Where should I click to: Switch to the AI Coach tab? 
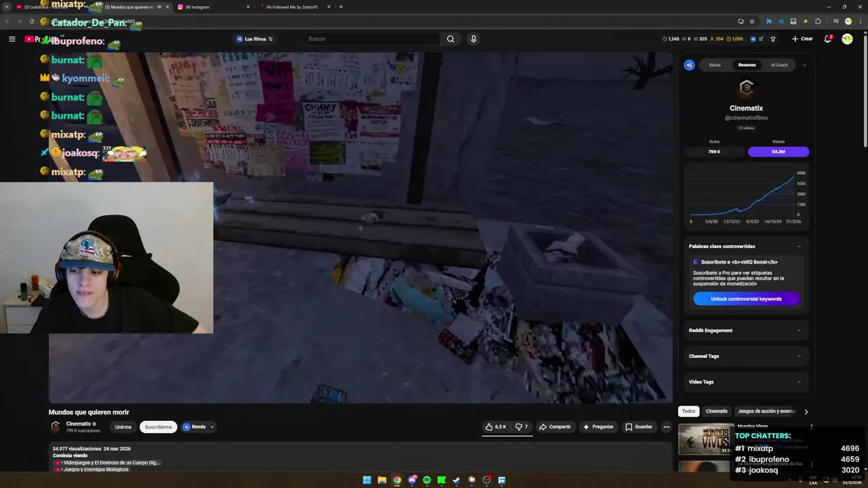[x=779, y=65]
